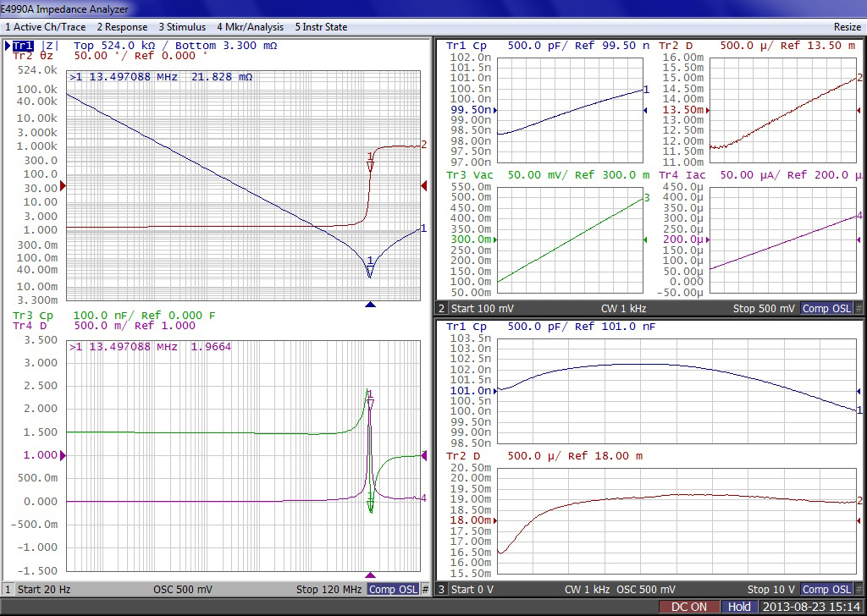Viewport: 867px width, 616px height.
Task: Click Stop 120 MHz frequency field
Action: coord(329,589)
